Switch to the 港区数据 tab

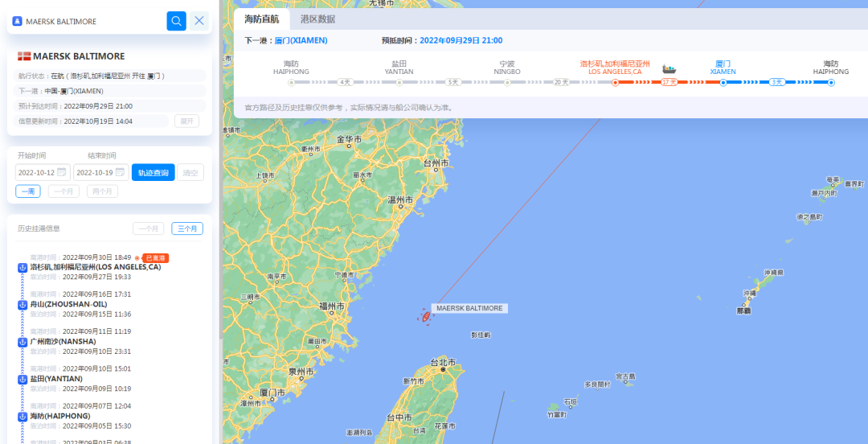[x=317, y=19]
